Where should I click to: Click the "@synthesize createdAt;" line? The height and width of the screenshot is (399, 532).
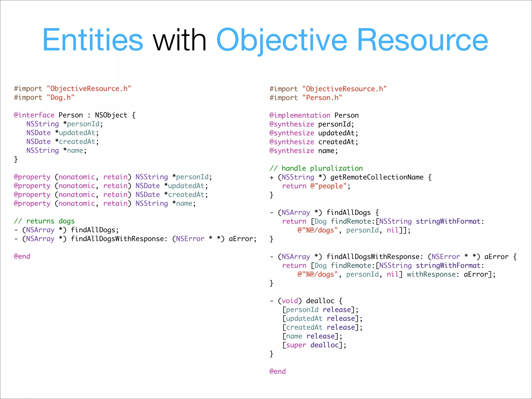[x=314, y=142]
